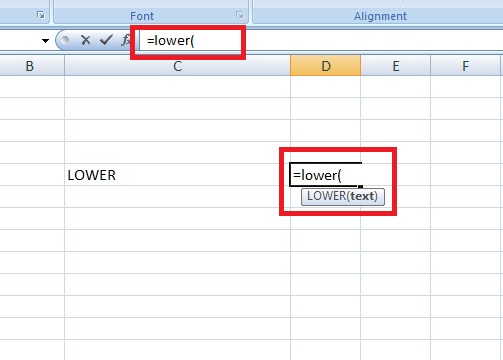Image resolution: width=503 pixels, height=360 pixels.
Task: Click the active cell with =lower(
Action: (326, 175)
